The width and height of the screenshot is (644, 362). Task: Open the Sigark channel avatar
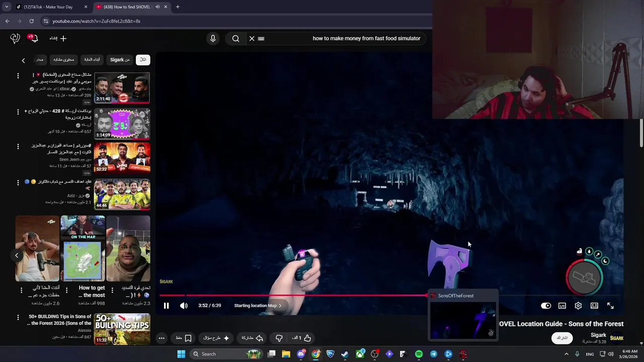tap(617, 338)
